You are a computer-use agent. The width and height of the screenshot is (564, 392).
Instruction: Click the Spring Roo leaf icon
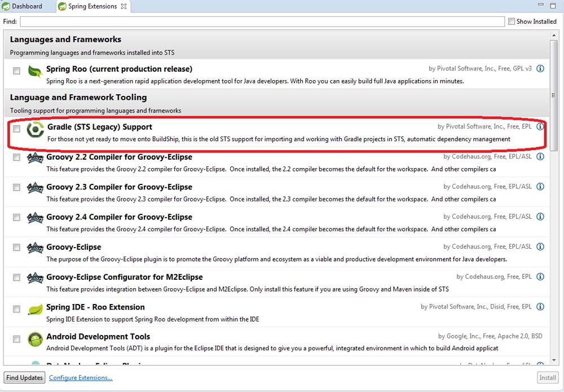coord(35,71)
